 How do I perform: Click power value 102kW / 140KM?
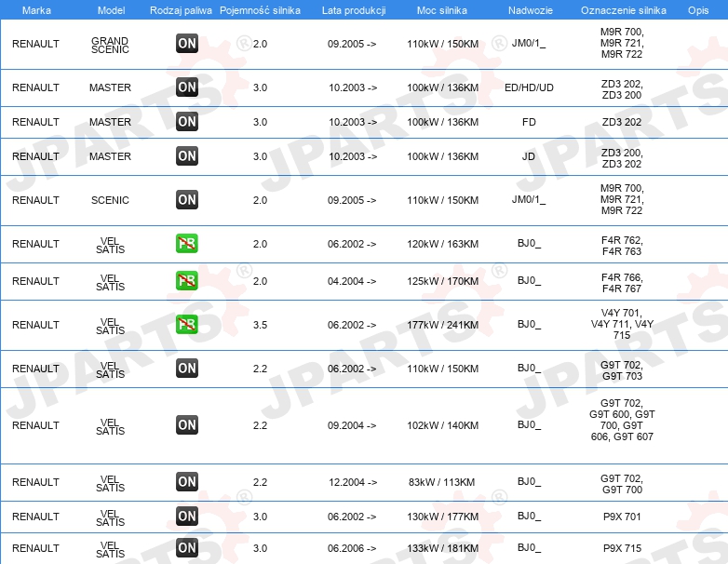442,425
